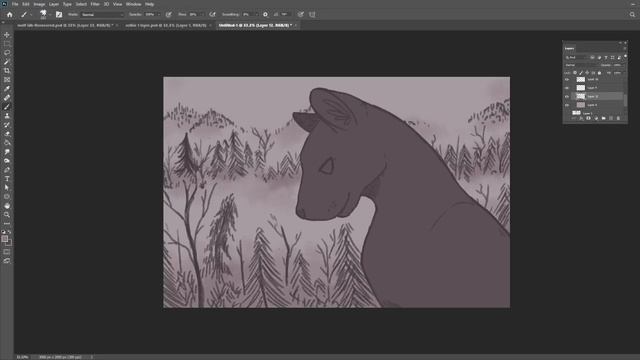Select the Clone Stamp tool
640x360 pixels.
pos(7,116)
